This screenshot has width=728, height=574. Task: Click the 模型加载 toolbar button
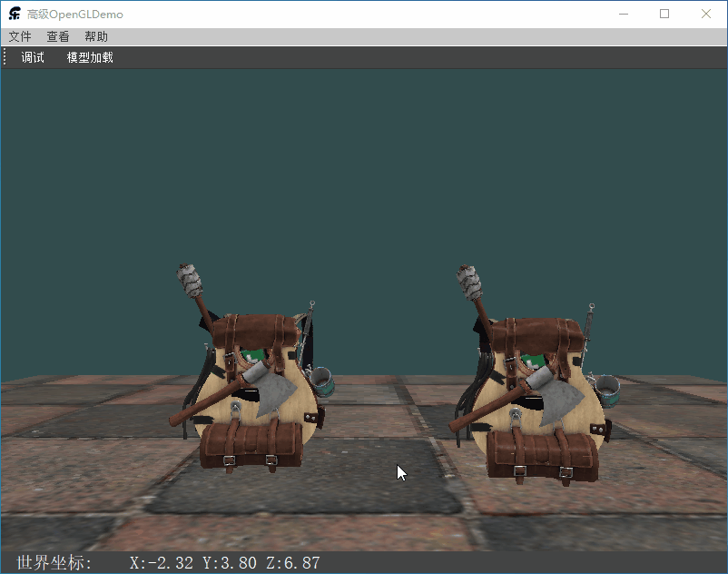coord(90,57)
